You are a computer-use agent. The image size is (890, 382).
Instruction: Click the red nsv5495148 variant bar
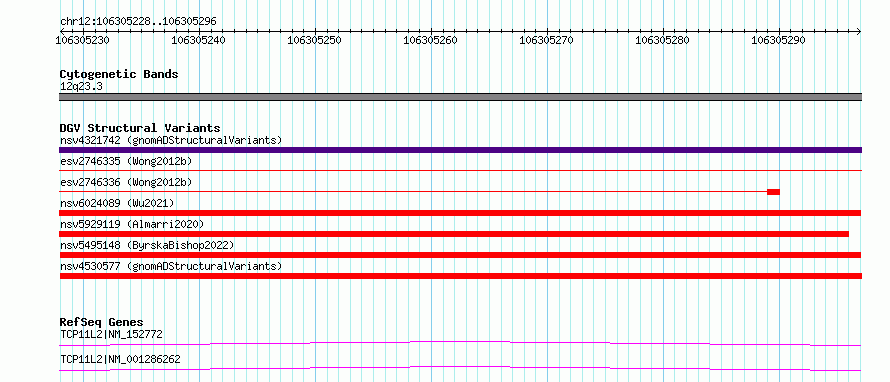(x=460, y=255)
